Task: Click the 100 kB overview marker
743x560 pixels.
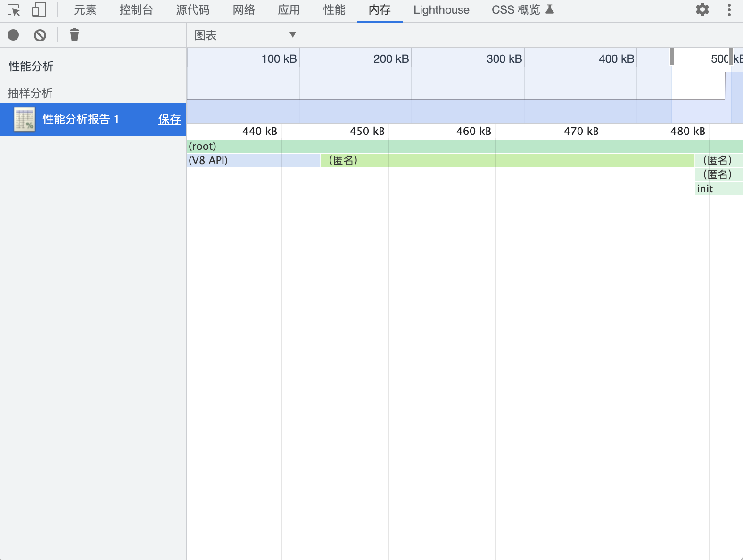Action: 279,59
